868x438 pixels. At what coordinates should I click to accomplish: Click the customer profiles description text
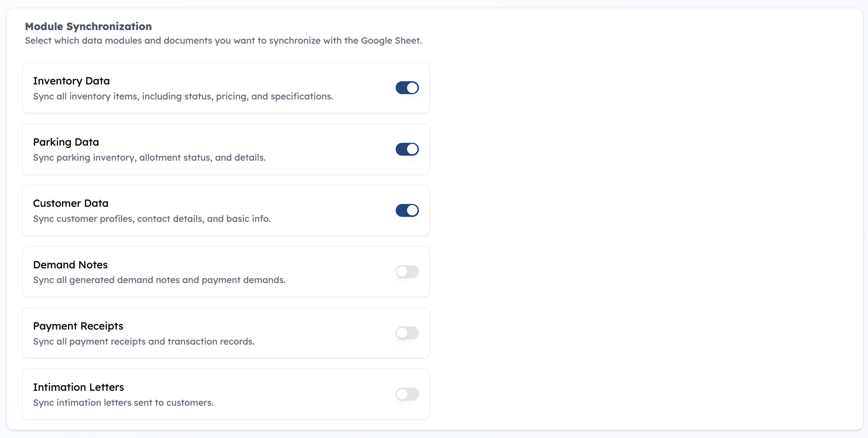pos(152,219)
